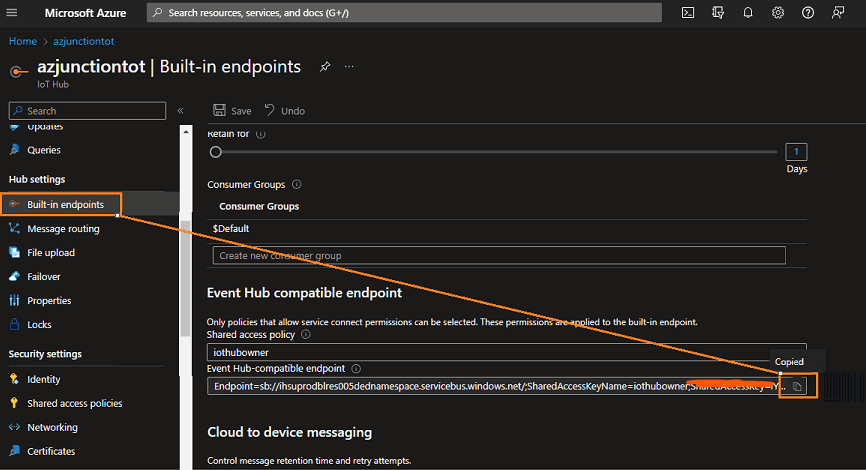Open Directories and subscriptions filter icon
This screenshot has height=470, width=866.
tap(717, 13)
